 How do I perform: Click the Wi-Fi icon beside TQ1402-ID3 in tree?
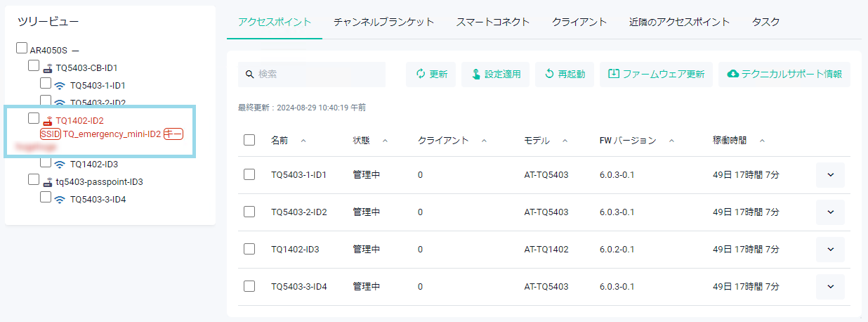tap(60, 165)
